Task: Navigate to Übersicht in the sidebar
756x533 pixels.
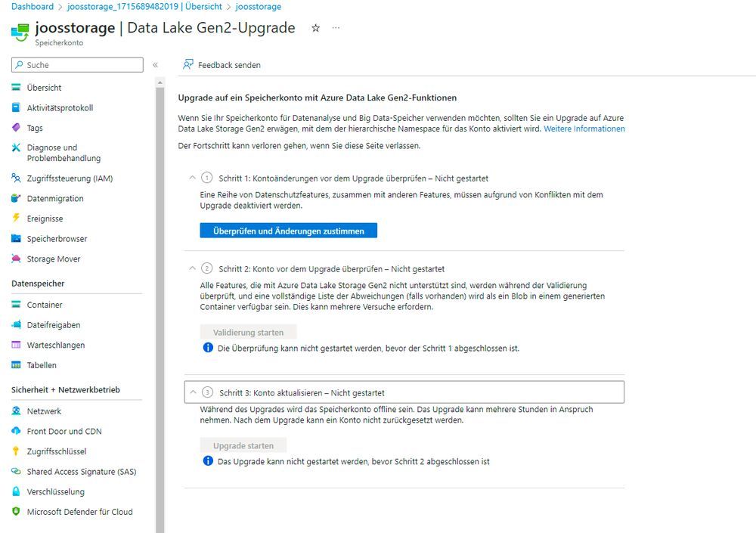Action: click(x=45, y=88)
